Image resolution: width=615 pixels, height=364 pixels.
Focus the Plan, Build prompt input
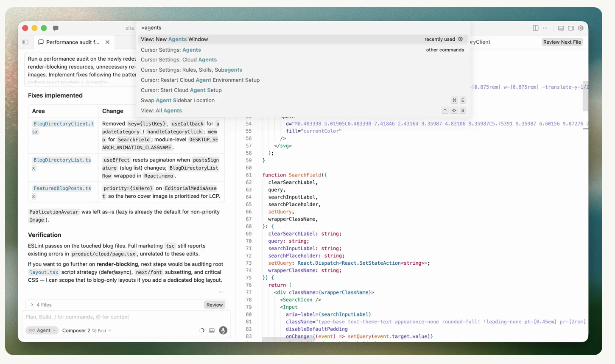(x=126, y=317)
